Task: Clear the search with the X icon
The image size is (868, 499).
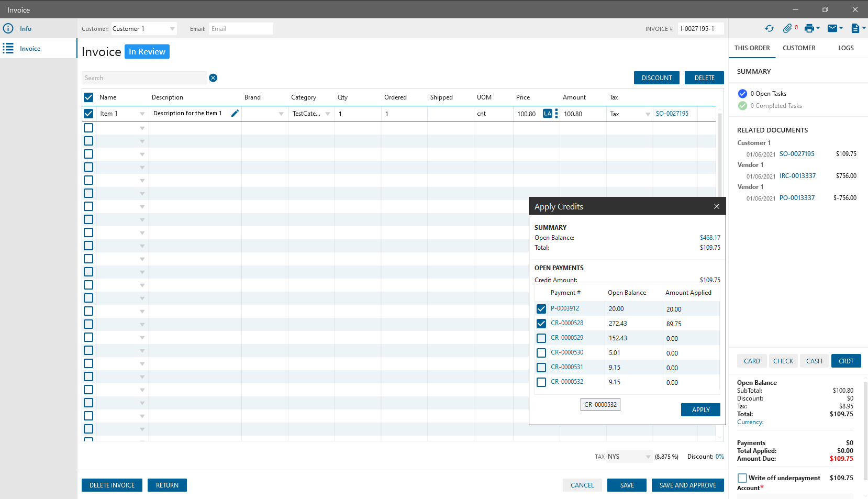Action: [213, 78]
